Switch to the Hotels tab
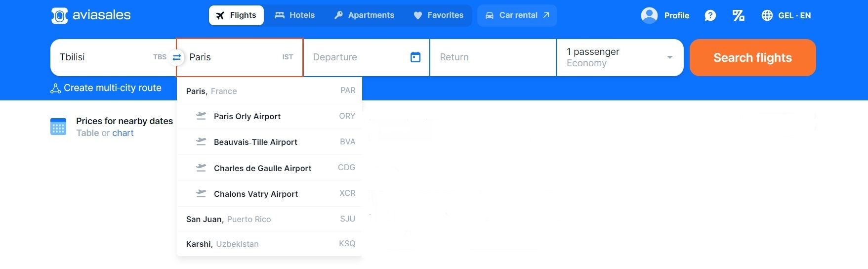The image size is (868, 269). coord(294,15)
